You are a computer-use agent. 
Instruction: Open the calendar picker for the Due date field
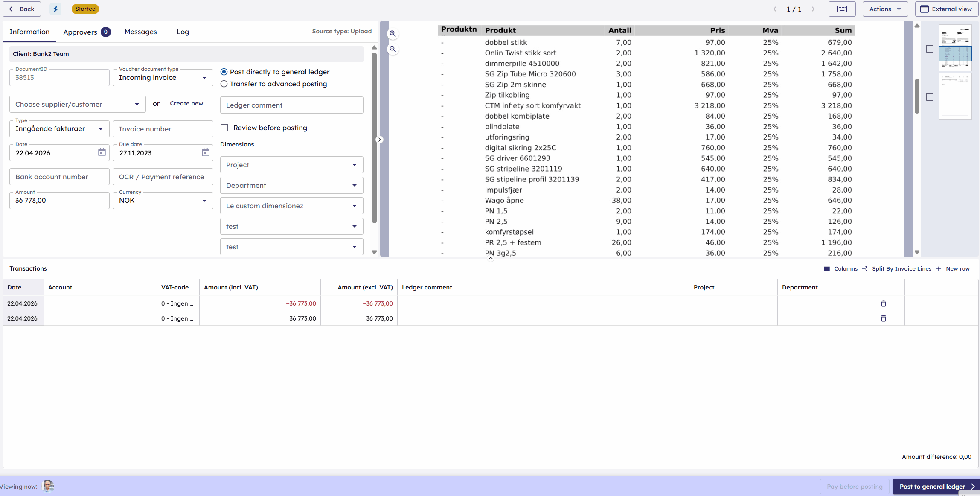(x=205, y=153)
